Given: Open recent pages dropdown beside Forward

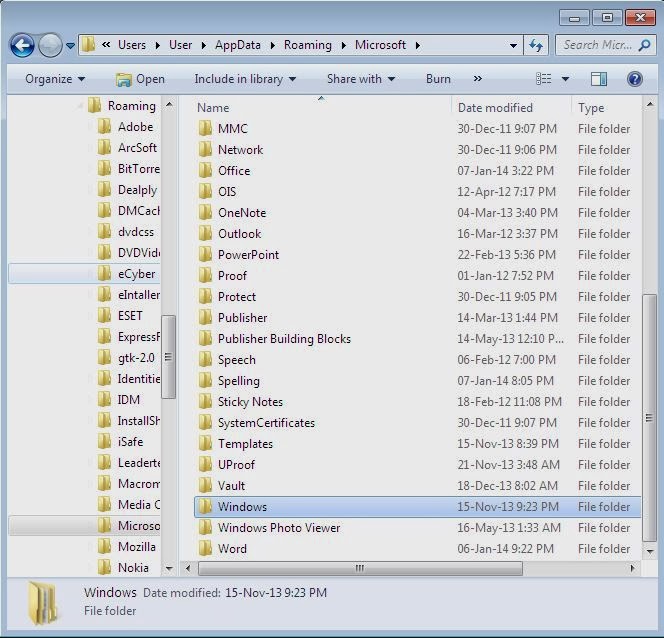Looking at the screenshot, I should point(70,45).
